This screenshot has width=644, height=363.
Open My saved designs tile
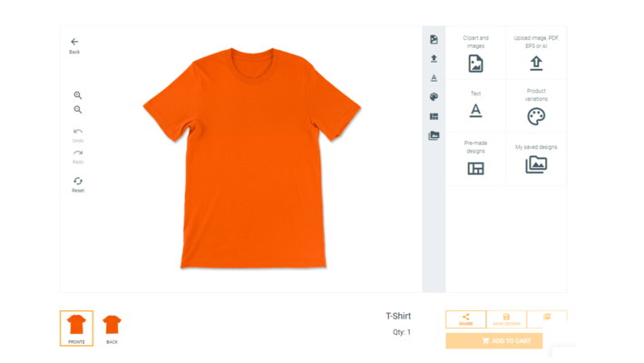pyautogui.click(x=536, y=159)
